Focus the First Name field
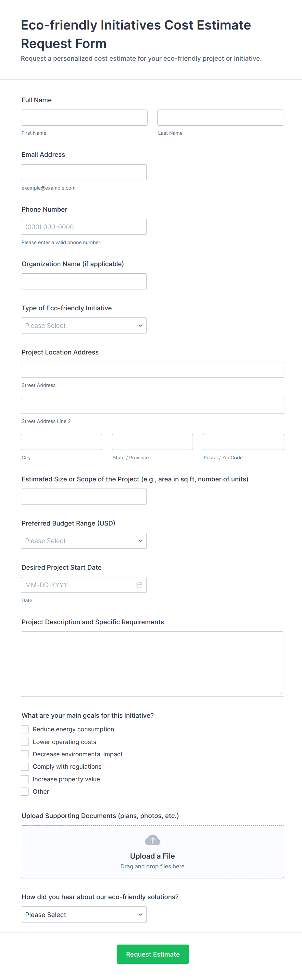This screenshot has width=302, height=980. [84, 118]
